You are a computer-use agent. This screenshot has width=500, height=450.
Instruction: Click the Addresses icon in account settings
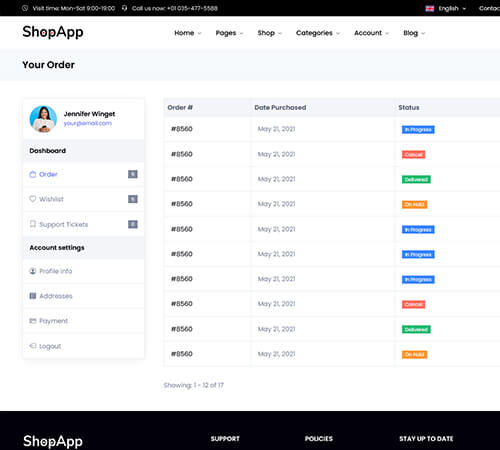pos(33,296)
